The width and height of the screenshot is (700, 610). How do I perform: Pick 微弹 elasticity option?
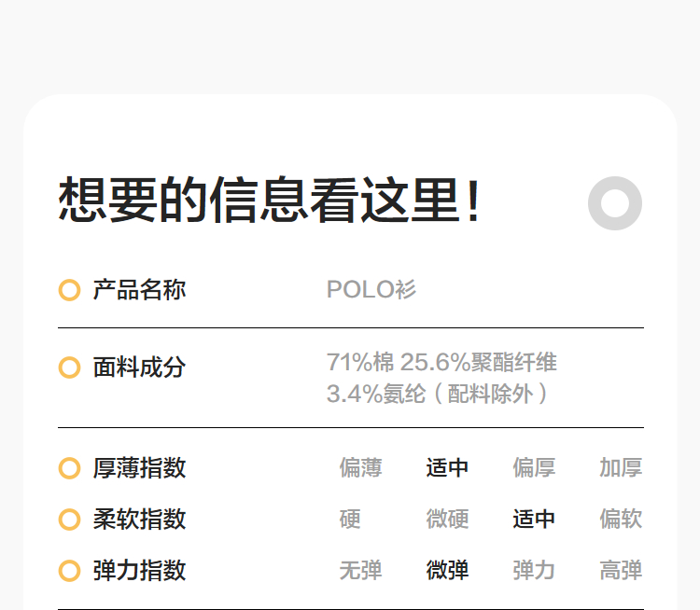pyautogui.click(x=447, y=571)
